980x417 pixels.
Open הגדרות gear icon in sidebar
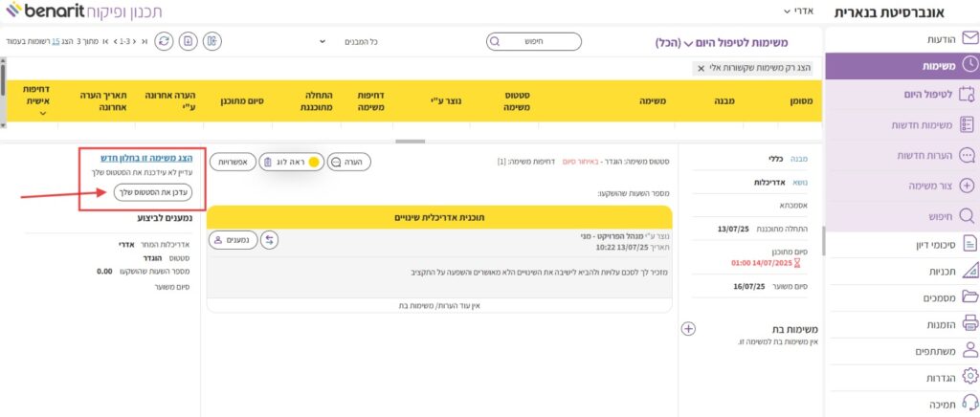969,377
